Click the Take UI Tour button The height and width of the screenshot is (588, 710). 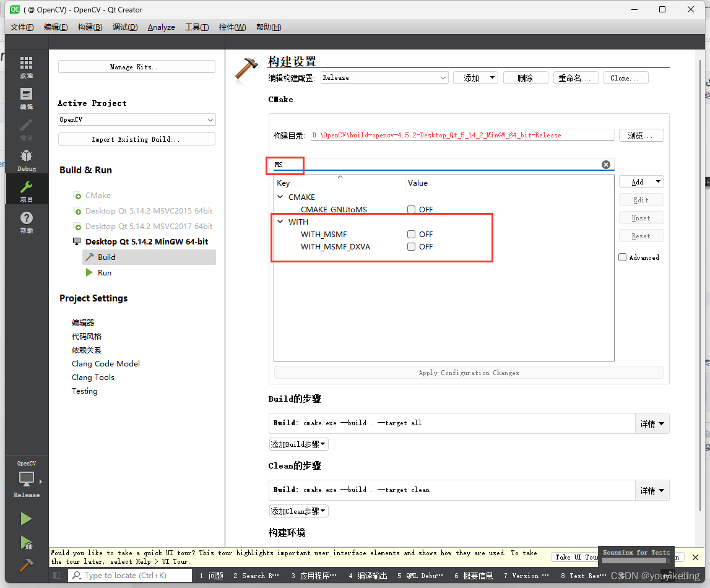click(575, 557)
